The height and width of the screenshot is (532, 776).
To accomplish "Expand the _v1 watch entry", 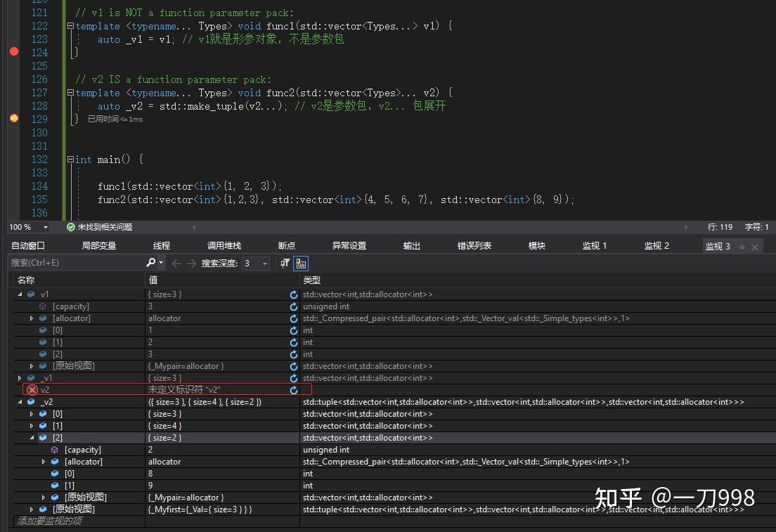I will [x=20, y=377].
